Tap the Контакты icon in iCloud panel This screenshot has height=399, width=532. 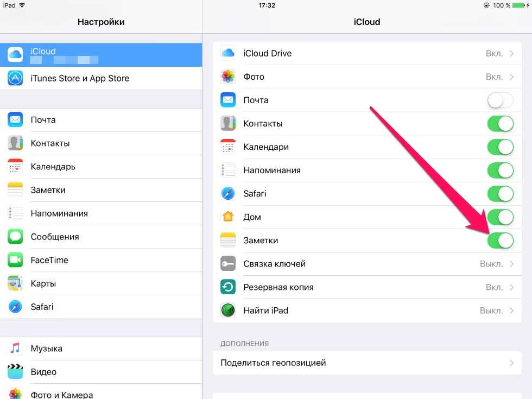coord(228,124)
